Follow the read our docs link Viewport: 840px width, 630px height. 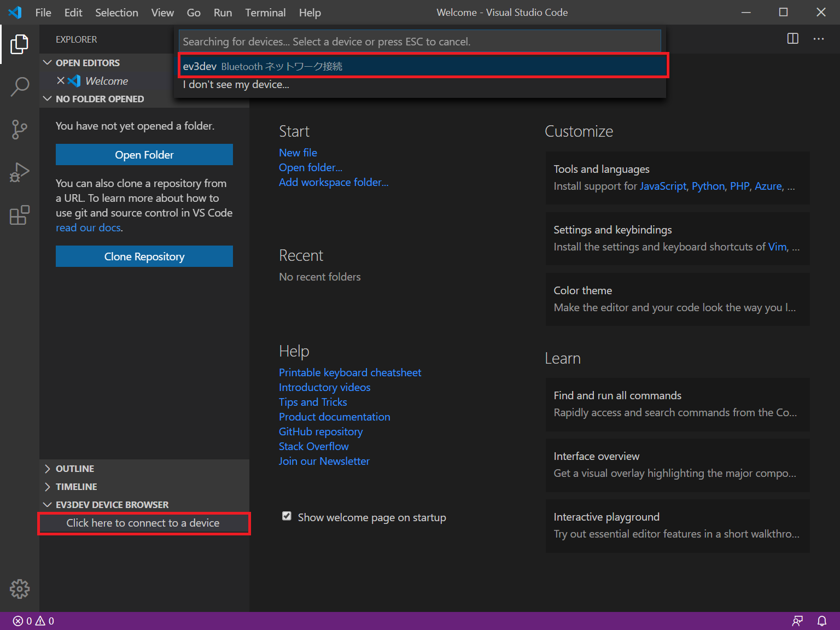click(88, 227)
